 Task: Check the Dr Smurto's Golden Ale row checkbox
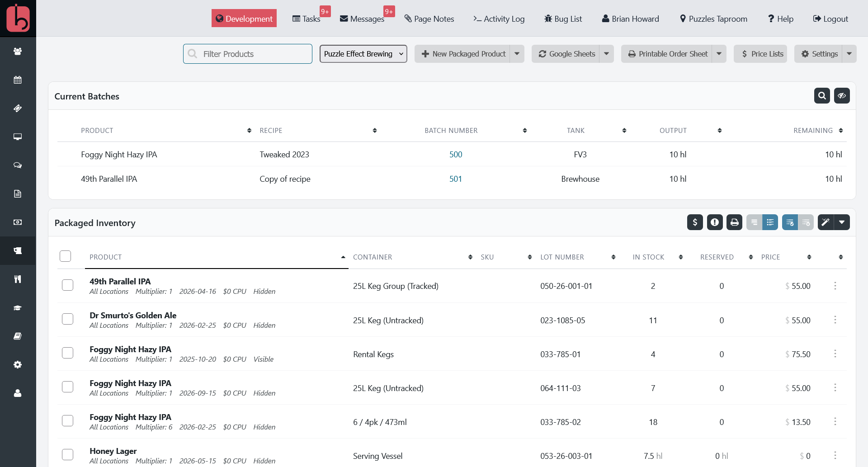point(68,319)
